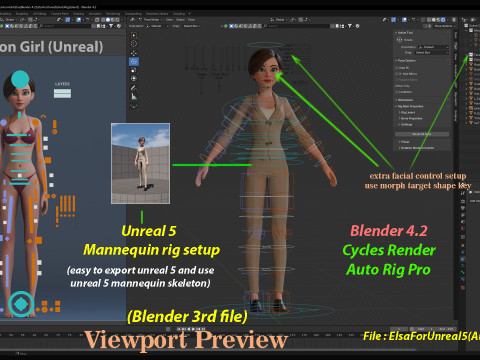
Task: Click the search field in right editor header
Action: [297, 26]
